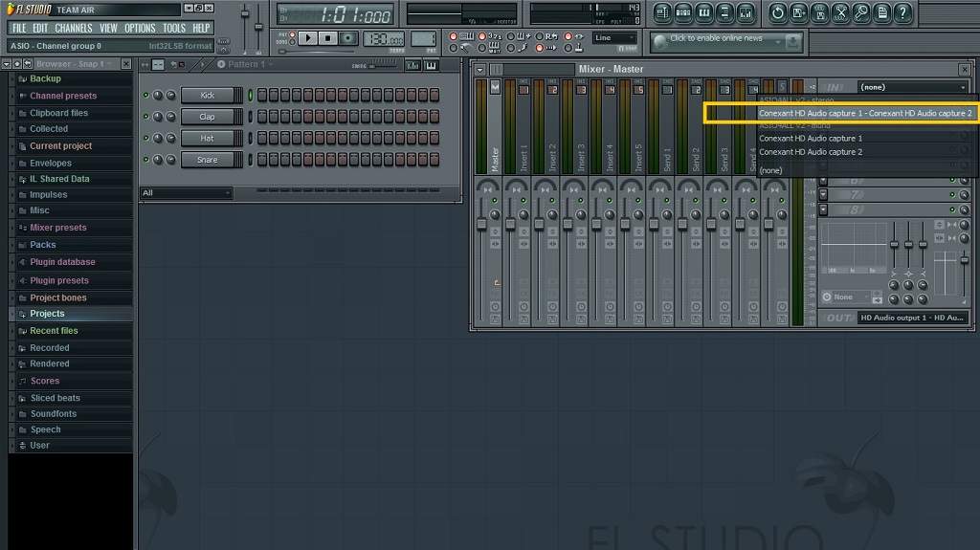Click the render to audio icon
Viewport: 980px width, 550px height.
(819, 12)
